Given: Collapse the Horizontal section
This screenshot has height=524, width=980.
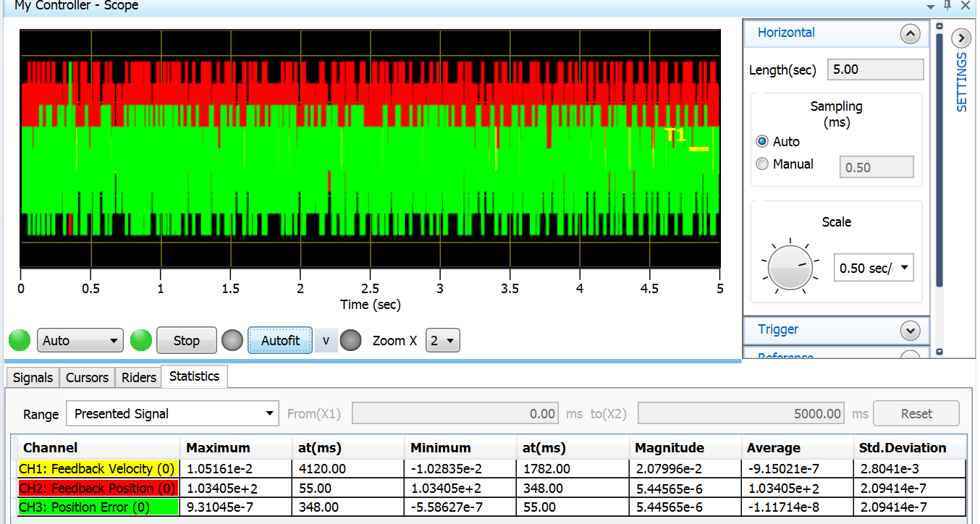Looking at the screenshot, I should pos(910,33).
